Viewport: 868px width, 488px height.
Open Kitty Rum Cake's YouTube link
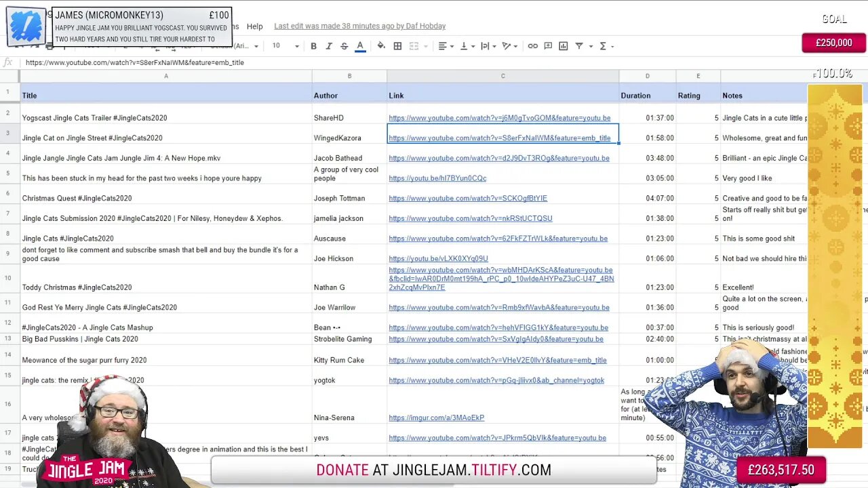(497, 361)
